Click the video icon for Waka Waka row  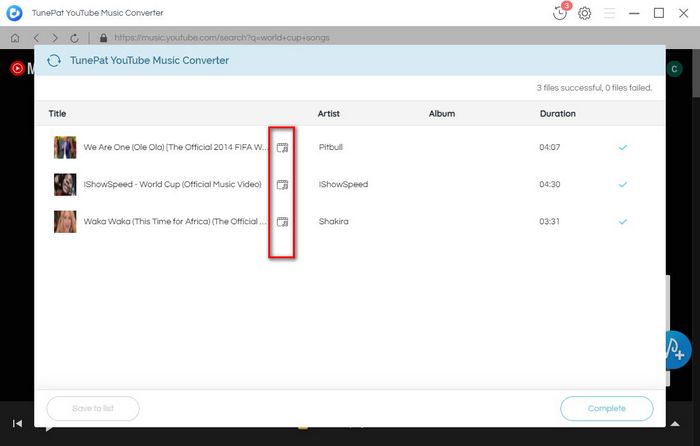click(x=282, y=221)
